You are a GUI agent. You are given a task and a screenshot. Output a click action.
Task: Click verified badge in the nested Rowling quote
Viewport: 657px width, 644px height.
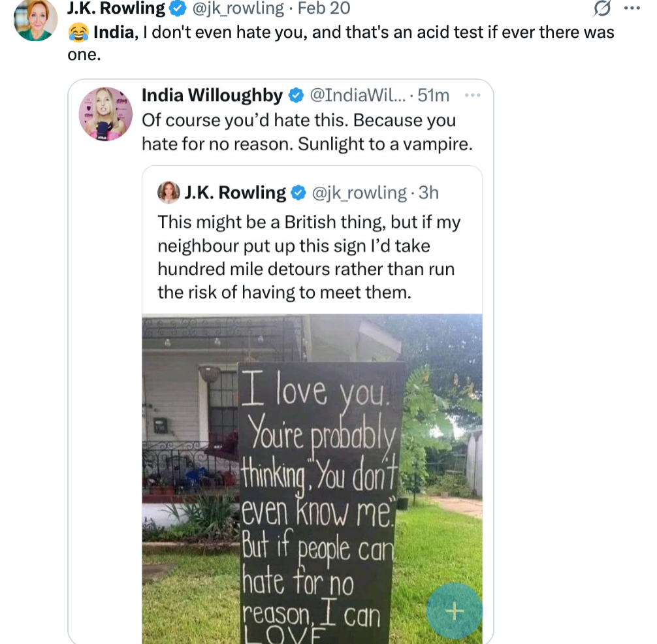click(x=298, y=193)
